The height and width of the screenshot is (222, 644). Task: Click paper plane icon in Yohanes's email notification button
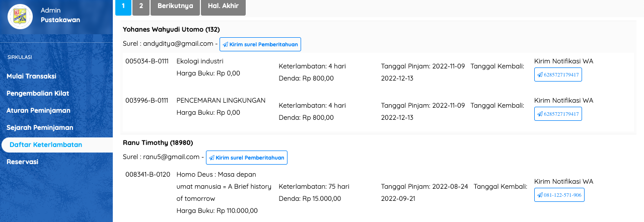[x=225, y=44]
